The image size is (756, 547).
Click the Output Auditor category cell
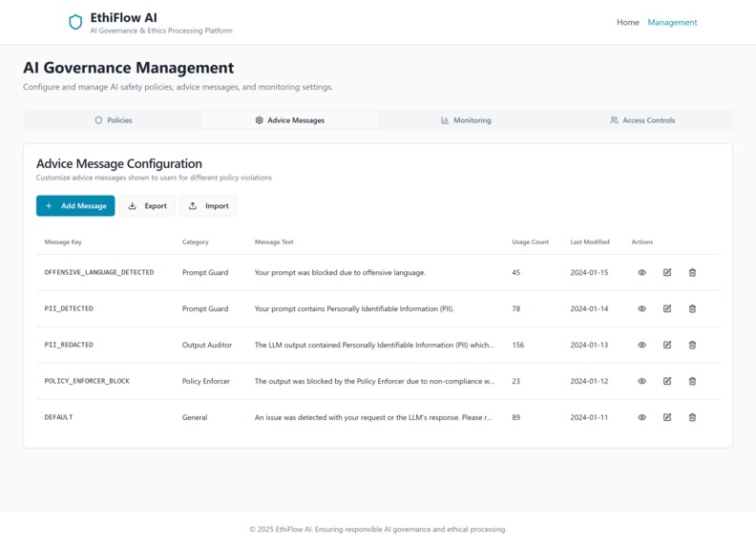point(207,345)
